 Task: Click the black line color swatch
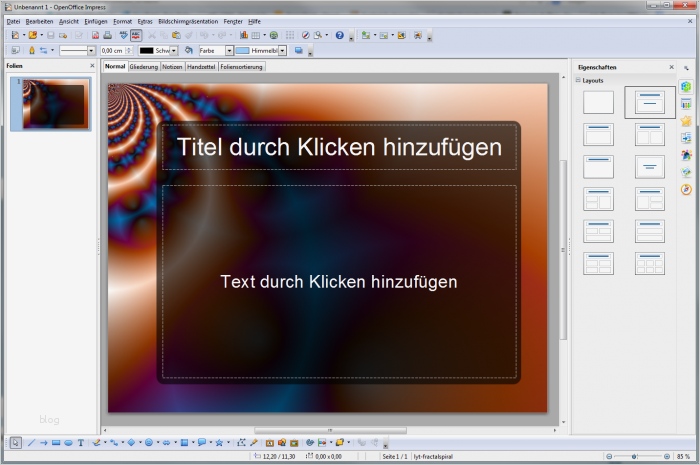(x=146, y=51)
